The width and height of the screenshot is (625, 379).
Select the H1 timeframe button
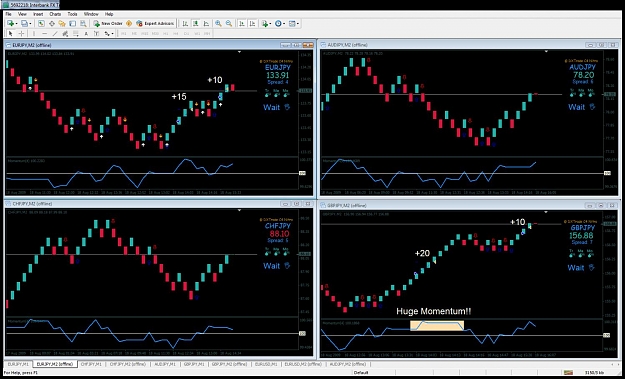click(x=165, y=33)
